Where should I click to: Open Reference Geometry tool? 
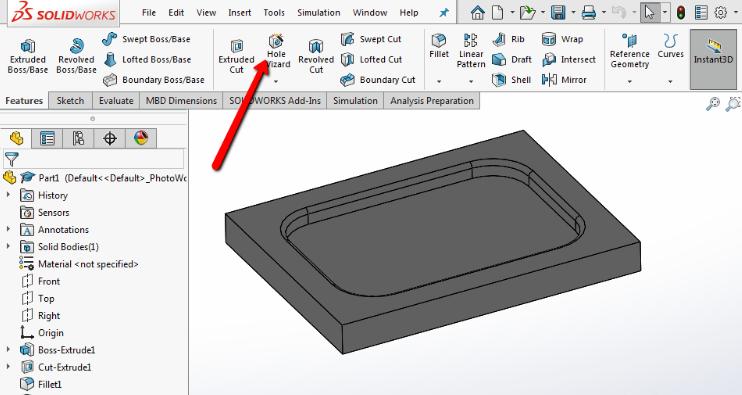pyautogui.click(x=629, y=51)
